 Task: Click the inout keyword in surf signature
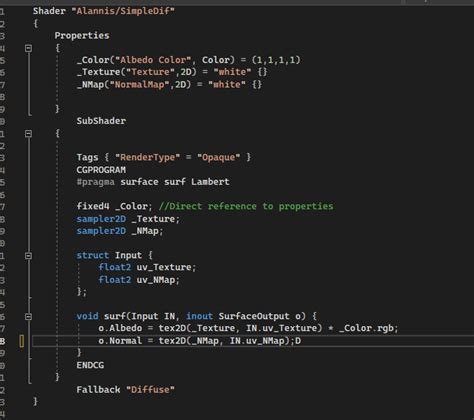pyautogui.click(x=199, y=316)
